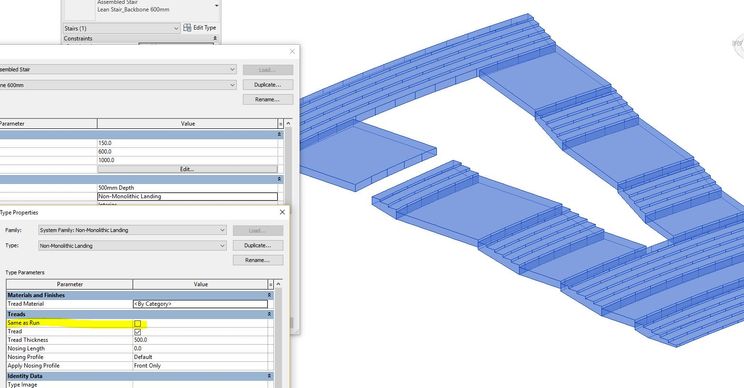Close the landing Type Properties dialog
Image resolution: width=744 pixels, height=388 pixels.
[x=282, y=212]
